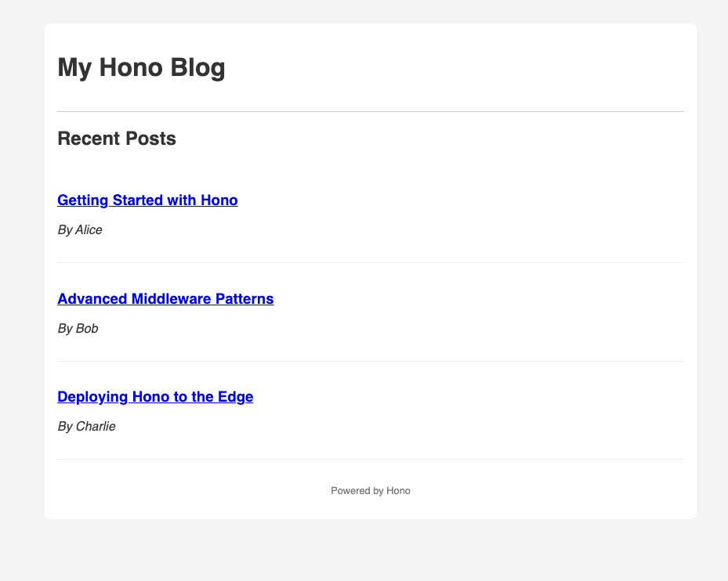728x581 pixels.
Task: Click the word "Edge" in the third post link
Action: (x=236, y=397)
